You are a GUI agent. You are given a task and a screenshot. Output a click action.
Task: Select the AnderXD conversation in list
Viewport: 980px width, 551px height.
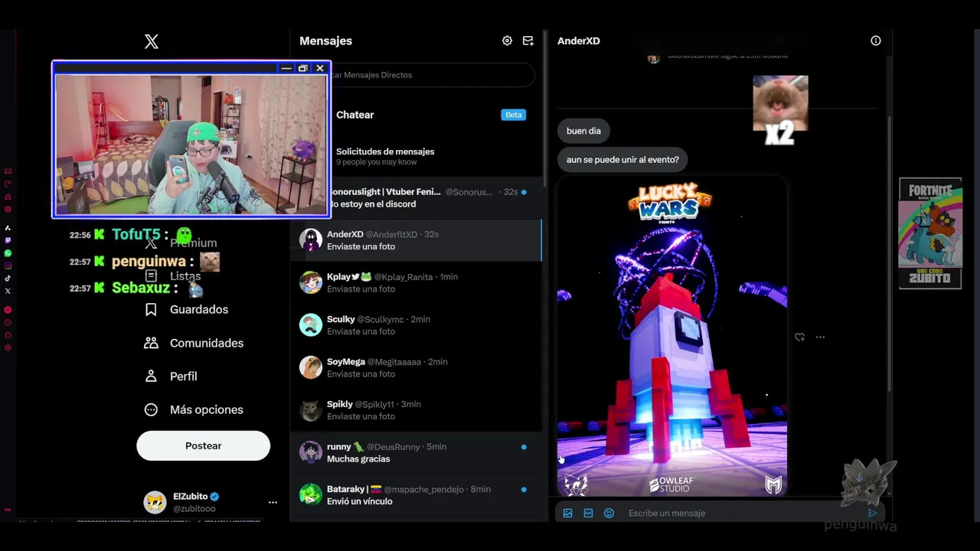(416, 240)
